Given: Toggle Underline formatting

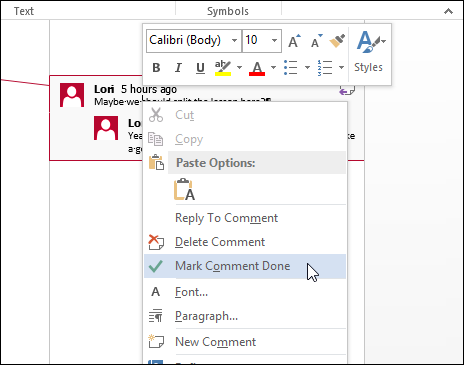Looking at the screenshot, I should [x=200, y=68].
